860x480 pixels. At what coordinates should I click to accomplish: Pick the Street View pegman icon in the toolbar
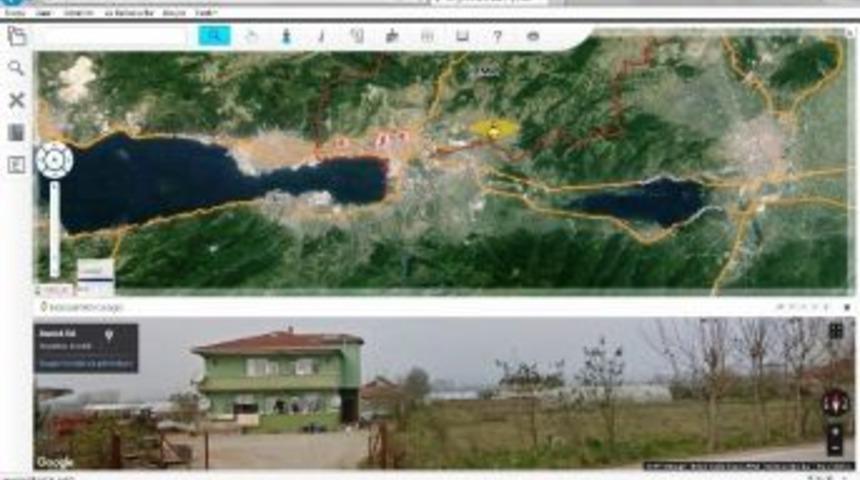(286, 37)
